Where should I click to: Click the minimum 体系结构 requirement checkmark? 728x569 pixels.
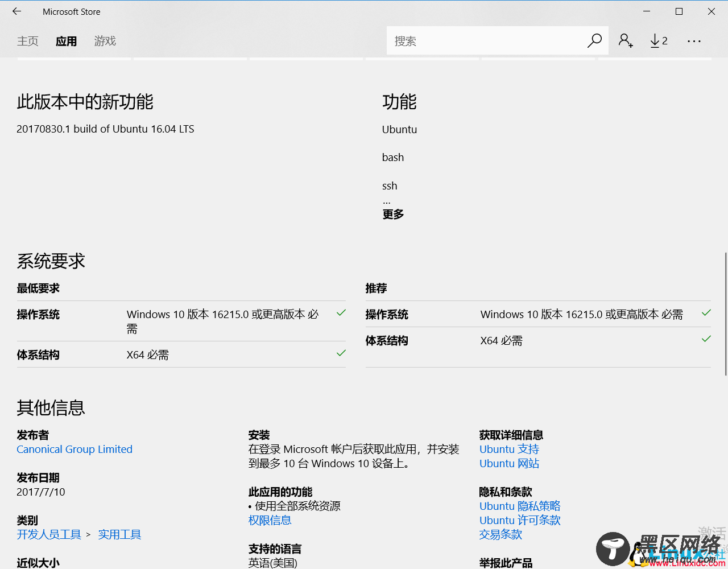[341, 353]
